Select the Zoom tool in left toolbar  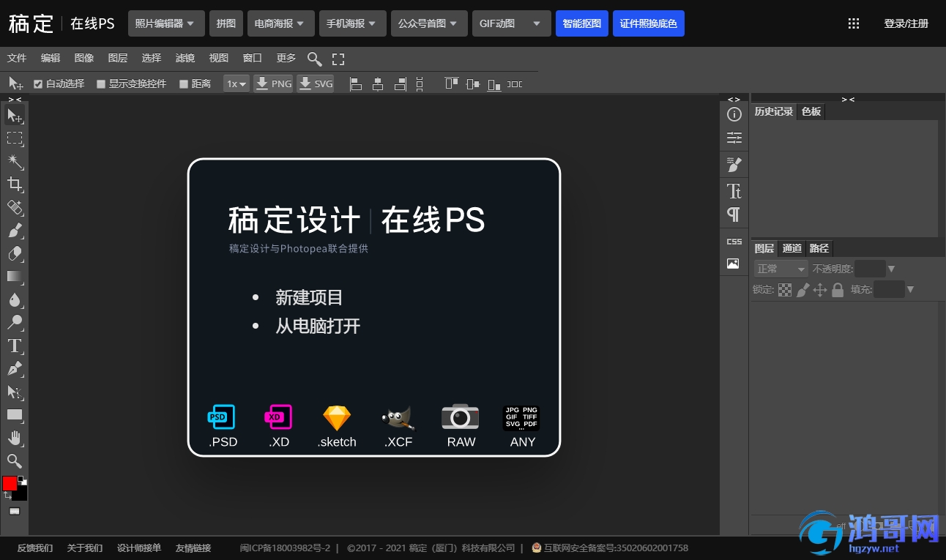15,461
